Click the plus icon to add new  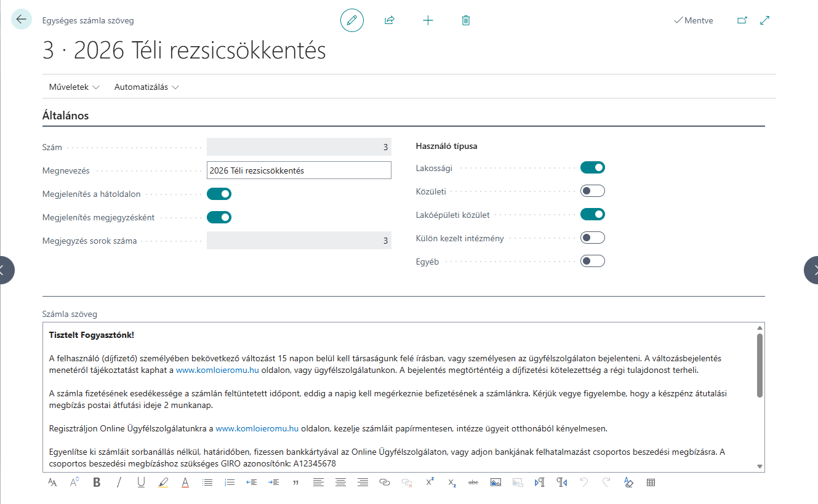[x=428, y=20]
